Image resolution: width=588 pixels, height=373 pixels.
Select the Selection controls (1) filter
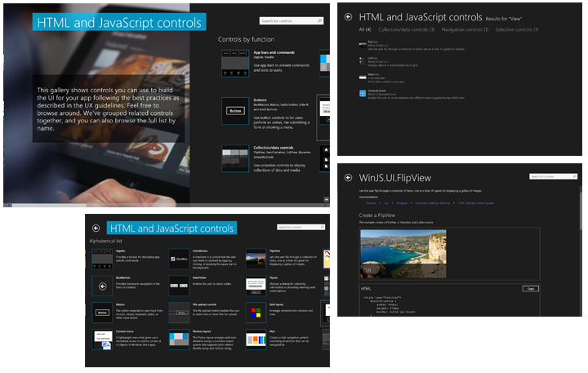[517, 29]
